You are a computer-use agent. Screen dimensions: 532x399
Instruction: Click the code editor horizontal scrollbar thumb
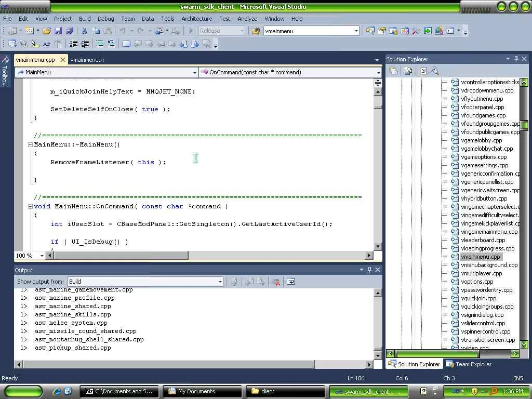pos(121,255)
